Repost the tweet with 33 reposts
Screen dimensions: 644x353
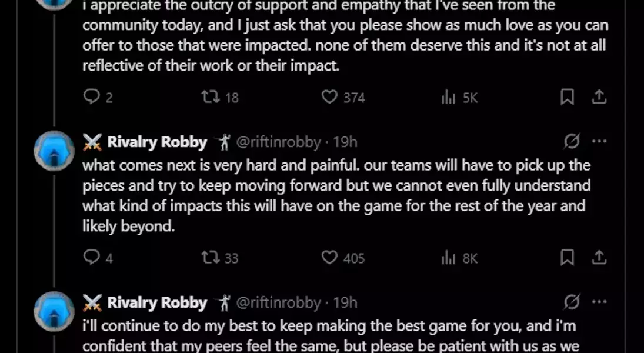click(211, 257)
